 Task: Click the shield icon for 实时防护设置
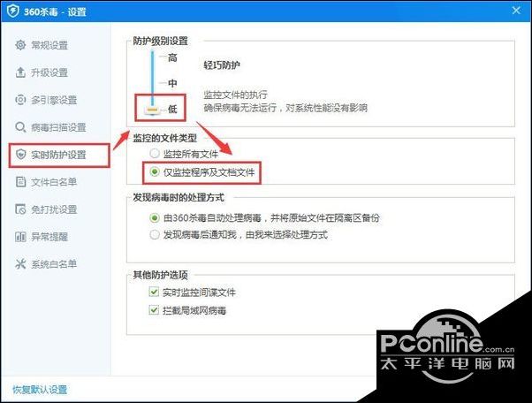(20, 155)
